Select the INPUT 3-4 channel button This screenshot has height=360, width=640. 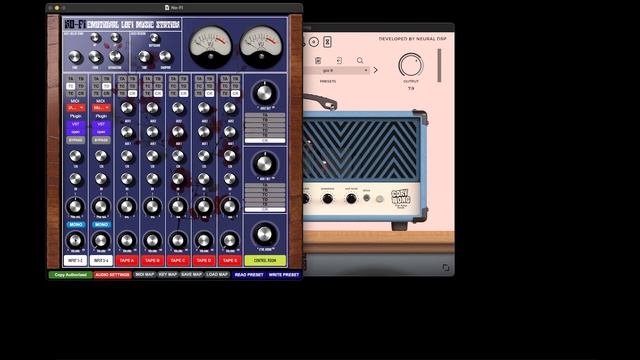[101, 260]
